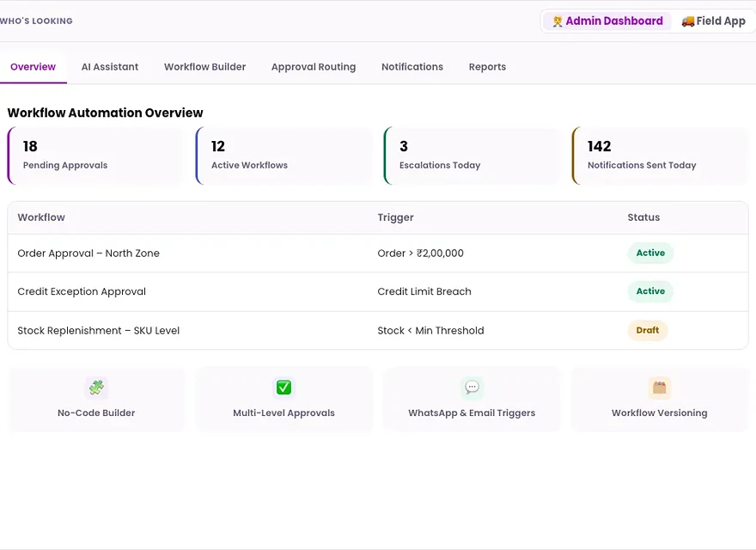
Task: Open the 12 Active Workflows card
Action: coord(283,156)
